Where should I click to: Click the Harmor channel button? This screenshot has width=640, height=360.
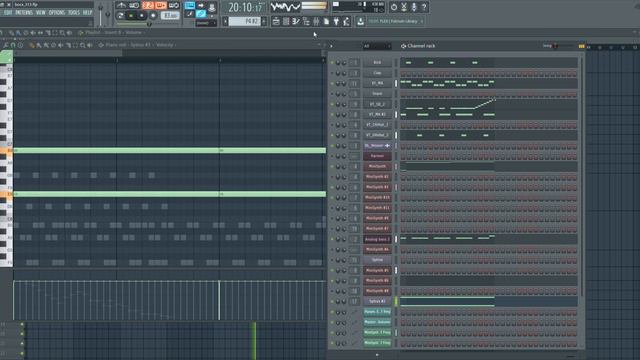377,156
